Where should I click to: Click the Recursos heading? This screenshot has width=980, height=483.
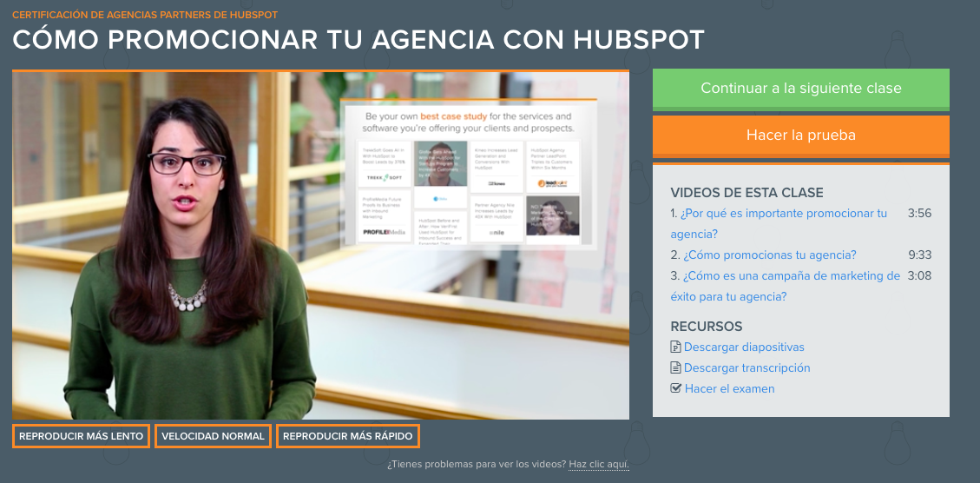tap(707, 327)
